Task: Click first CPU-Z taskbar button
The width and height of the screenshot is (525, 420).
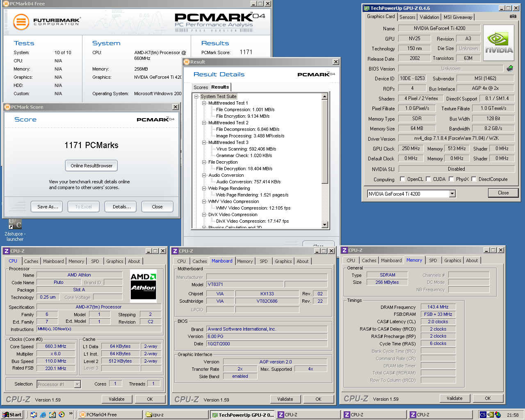Action: (x=308, y=415)
